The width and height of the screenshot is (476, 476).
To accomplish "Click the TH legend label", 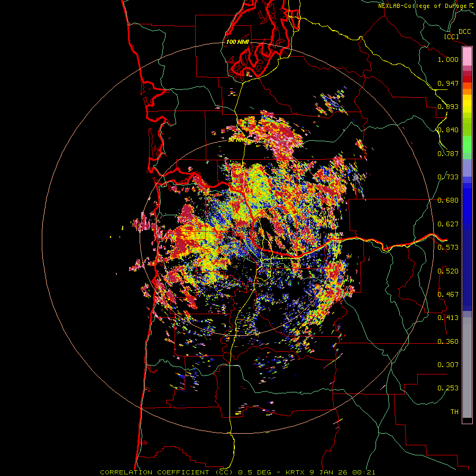I will (x=454, y=412).
